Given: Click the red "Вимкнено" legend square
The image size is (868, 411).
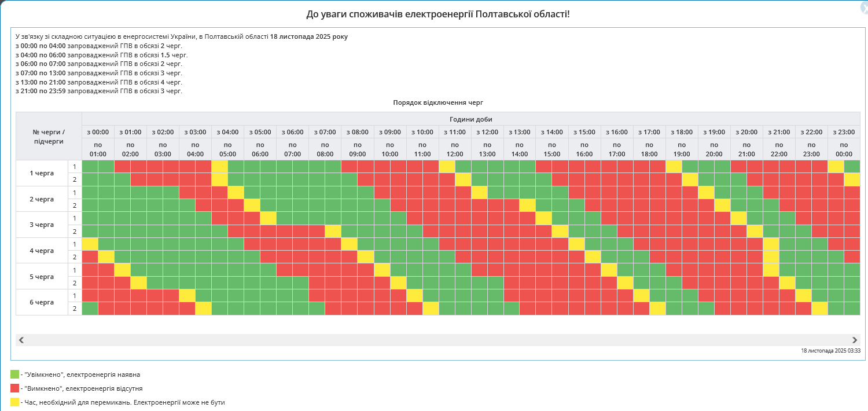Looking at the screenshot, I should tap(15, 388).
